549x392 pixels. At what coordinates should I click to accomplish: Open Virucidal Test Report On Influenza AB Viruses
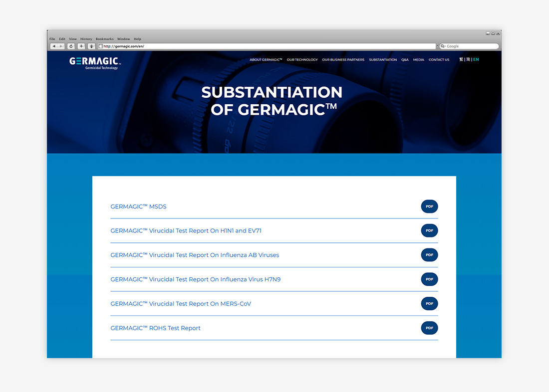click(x=195, y=255)
